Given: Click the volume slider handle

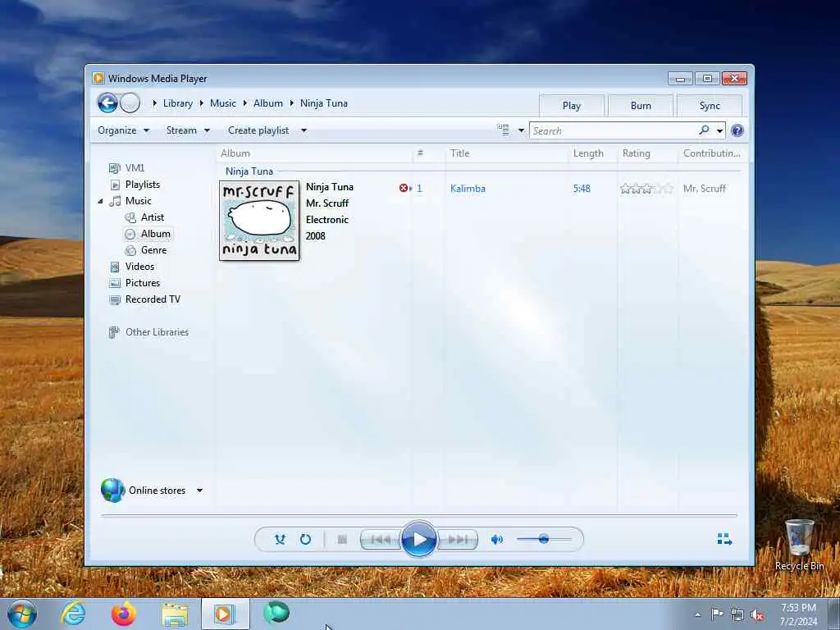Looking at the screenshot, I should click(544, 539).
